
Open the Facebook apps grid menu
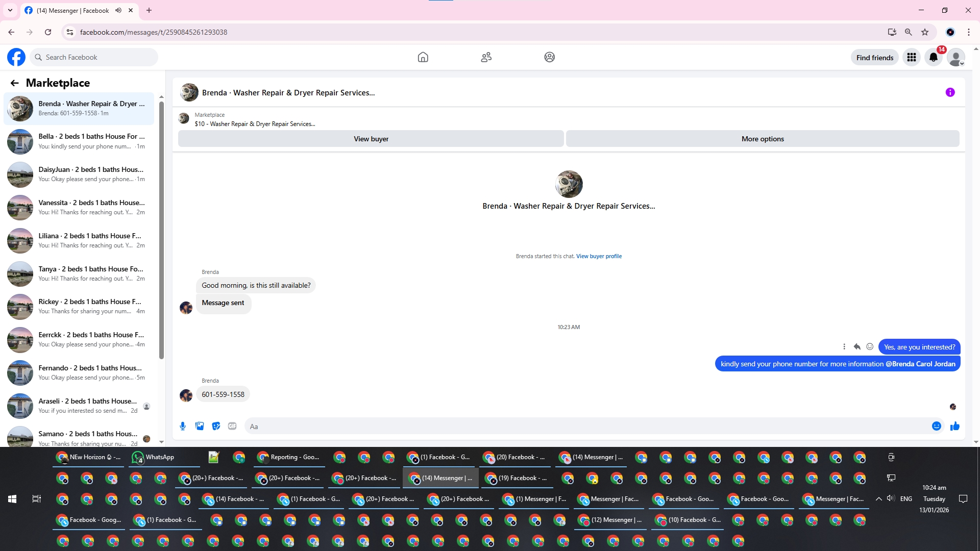point(911,57)
